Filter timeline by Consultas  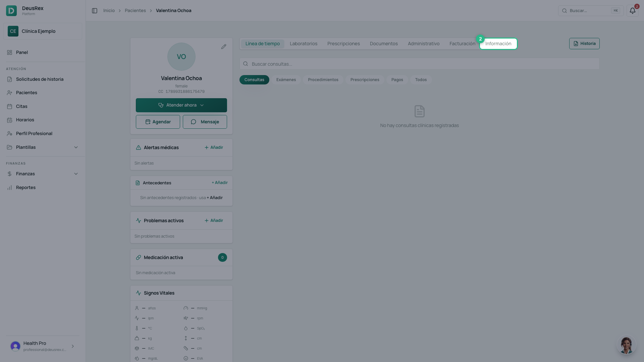click(x=254, y=80)
